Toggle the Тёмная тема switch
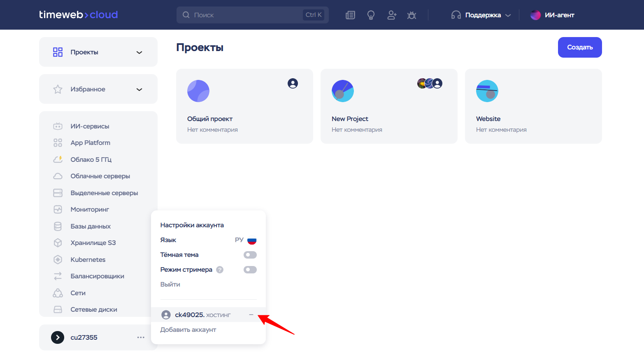 pyautogui.click(x=250, y=255)
